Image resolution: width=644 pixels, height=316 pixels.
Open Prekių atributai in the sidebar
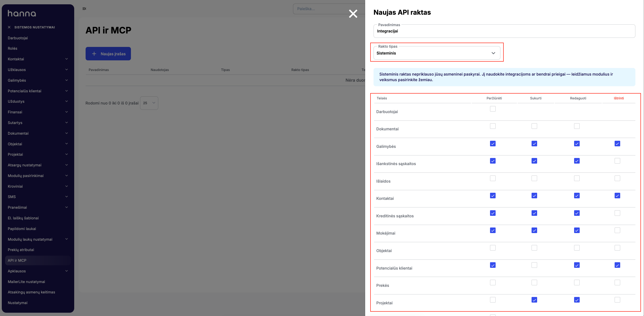coord(38,250)
